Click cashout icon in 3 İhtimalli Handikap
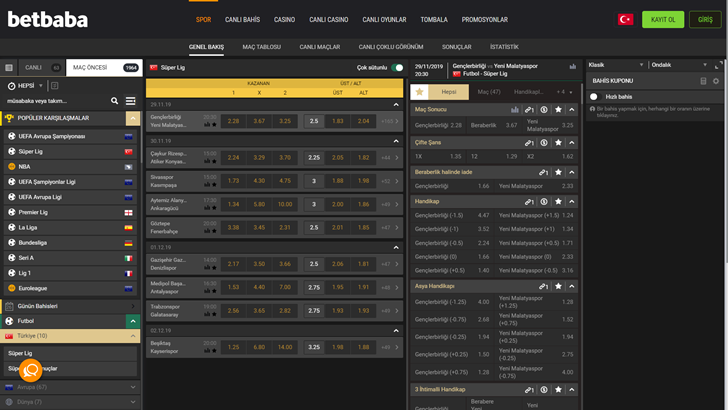The height and width of the screenshot is (410, 728). pyautogui.click(x=544, y=390)
